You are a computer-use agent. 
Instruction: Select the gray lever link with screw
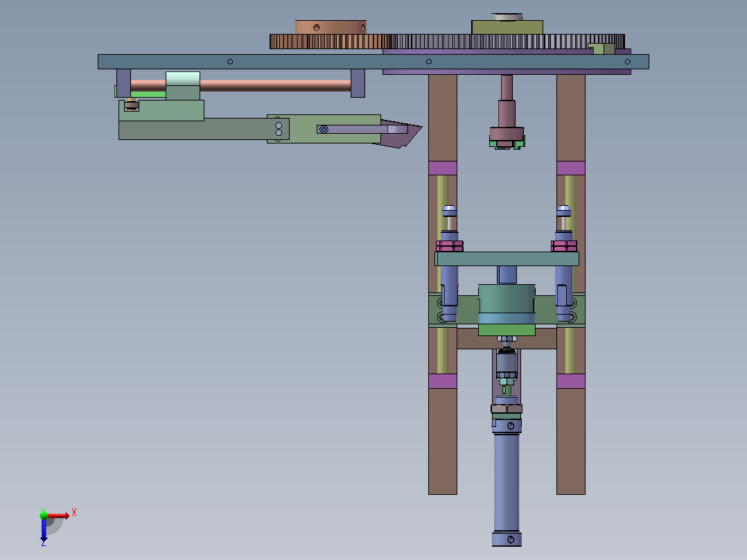click(362, 129)
